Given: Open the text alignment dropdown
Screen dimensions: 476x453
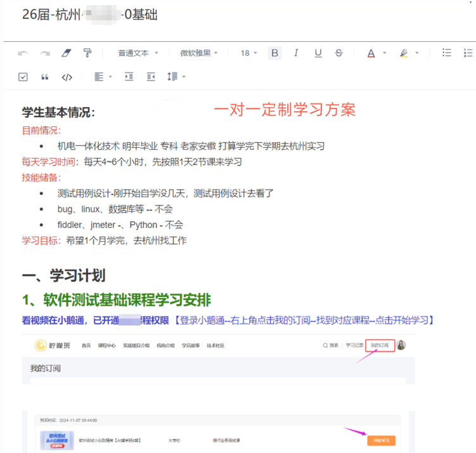Looking at the screenshot, I should point(103,77).
